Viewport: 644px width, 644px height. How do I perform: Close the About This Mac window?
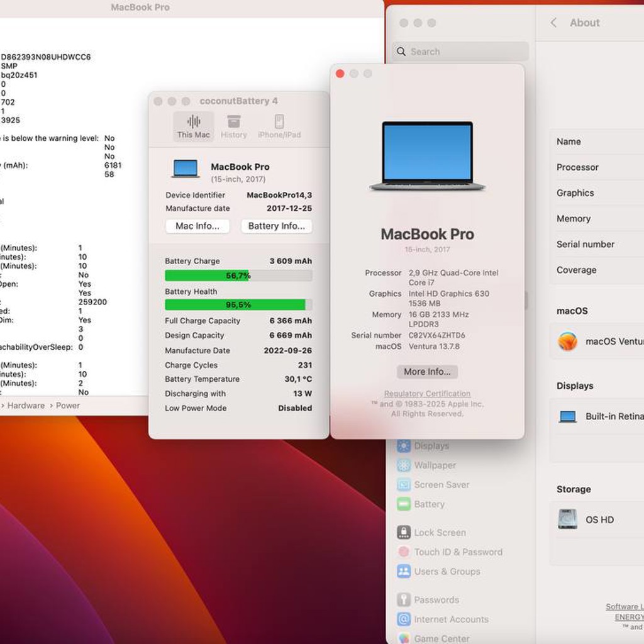[340, 74]
